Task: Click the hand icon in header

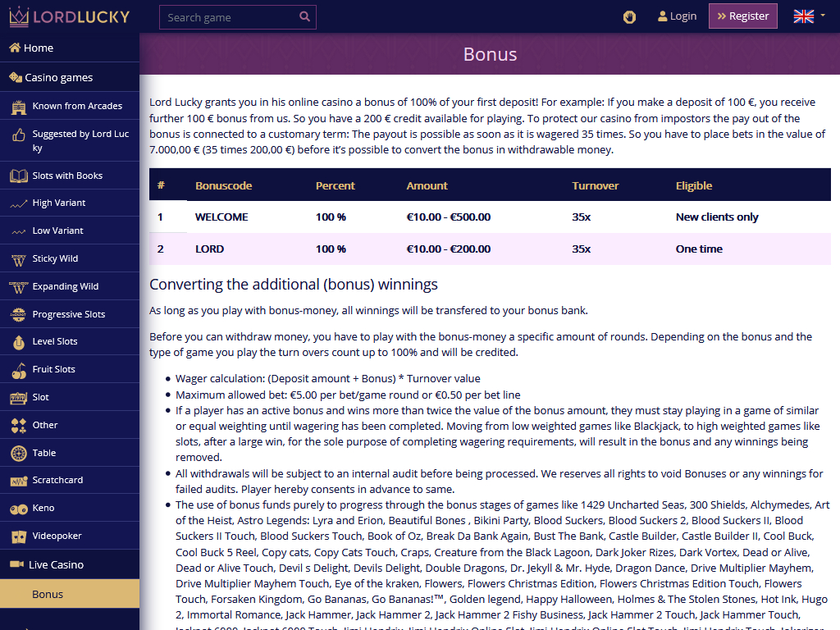Action: point(630,16)
